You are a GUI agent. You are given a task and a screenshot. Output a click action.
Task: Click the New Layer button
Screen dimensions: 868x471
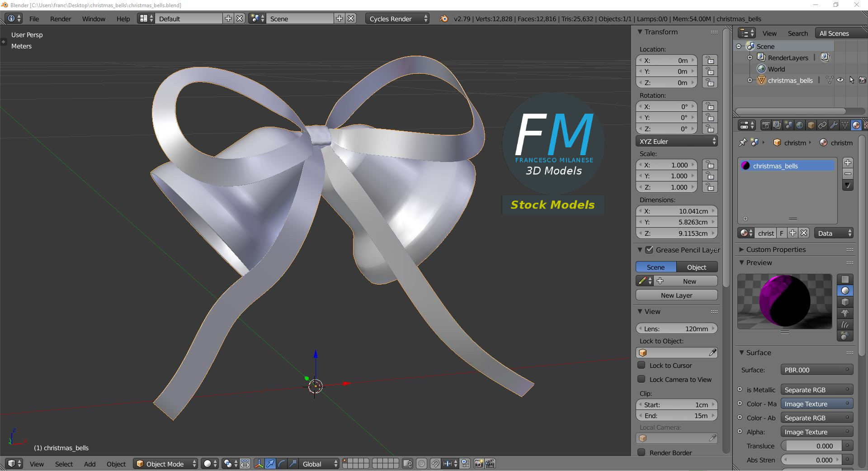(x=677, y=295)
